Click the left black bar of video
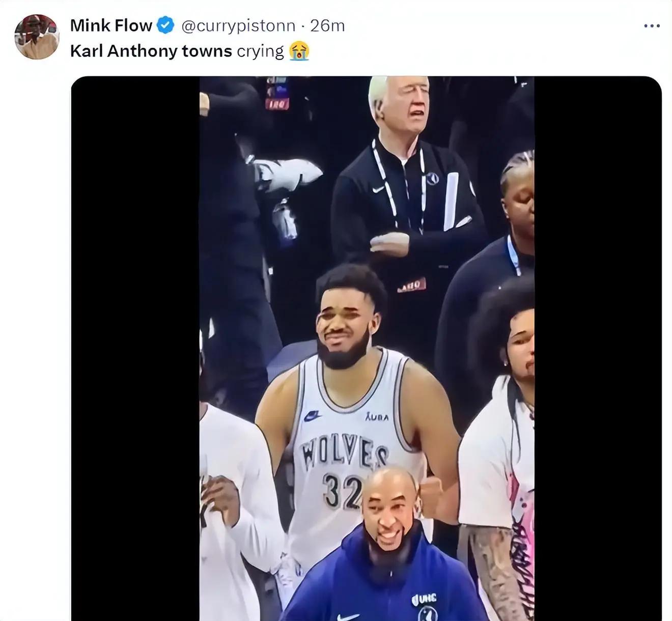The width and height of the screenshot is (672, 621). pyautogui.click(x=135, y=349)
